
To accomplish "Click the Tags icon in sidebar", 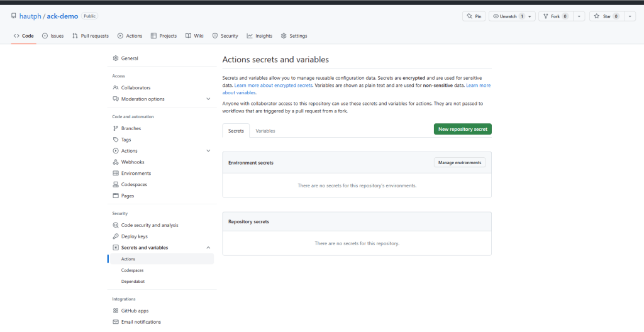I will click(116, 140).
